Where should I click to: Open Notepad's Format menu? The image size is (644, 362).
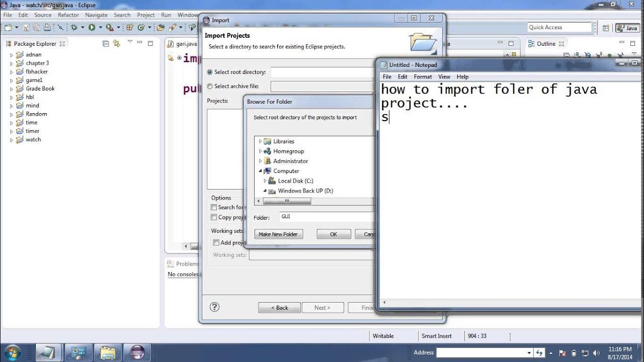click(x=423, y=77)
